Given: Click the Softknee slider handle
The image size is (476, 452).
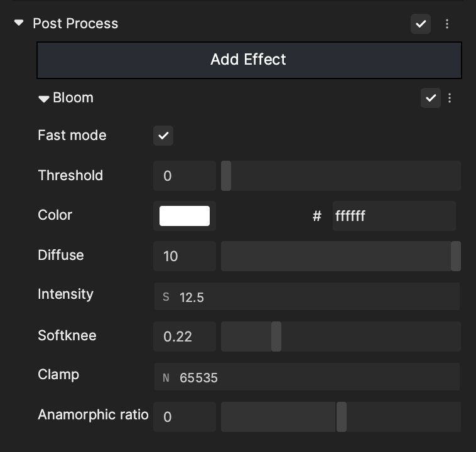Looking at the screenshot, I should (x=276, y=336).
